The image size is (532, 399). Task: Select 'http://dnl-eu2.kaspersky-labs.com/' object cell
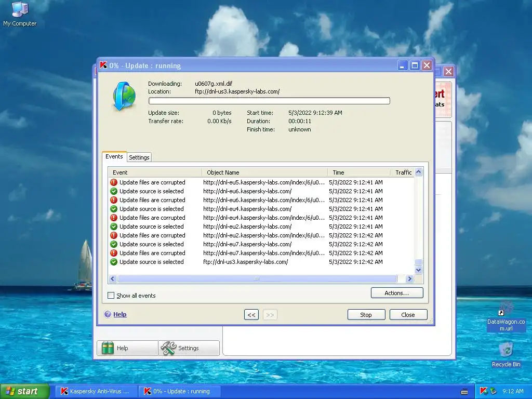pyautogui.click(x=247, y=227)
